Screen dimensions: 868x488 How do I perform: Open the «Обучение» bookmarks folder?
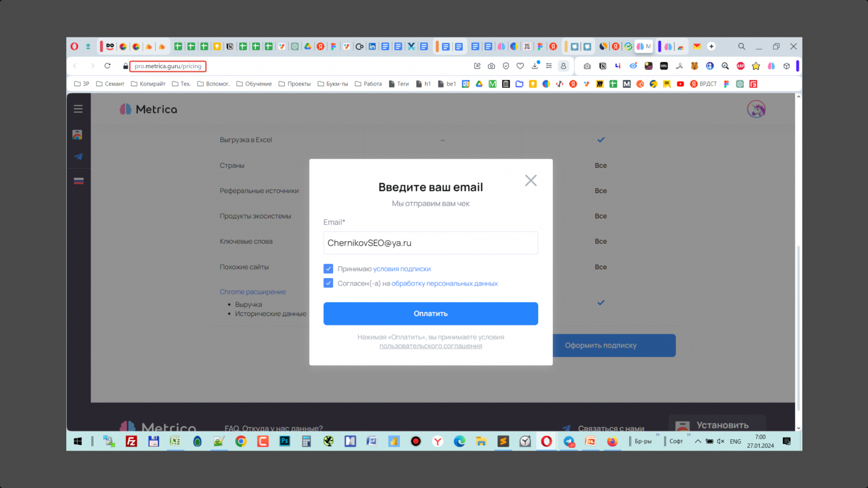coord(254,84)
